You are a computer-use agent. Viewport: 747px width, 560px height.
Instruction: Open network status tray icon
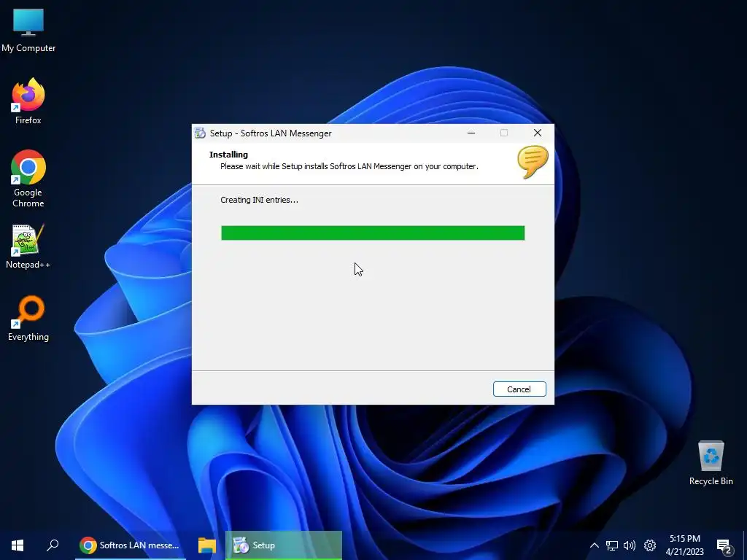click(612, 545)
